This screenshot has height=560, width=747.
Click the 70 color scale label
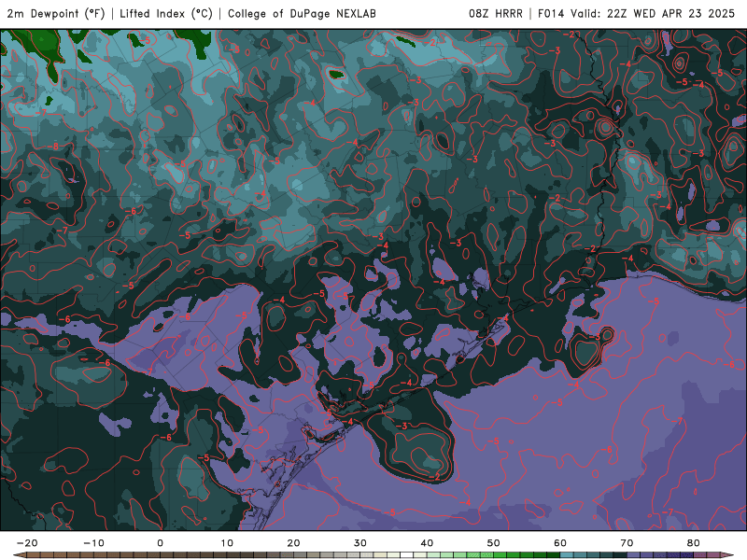pos(627,543)
